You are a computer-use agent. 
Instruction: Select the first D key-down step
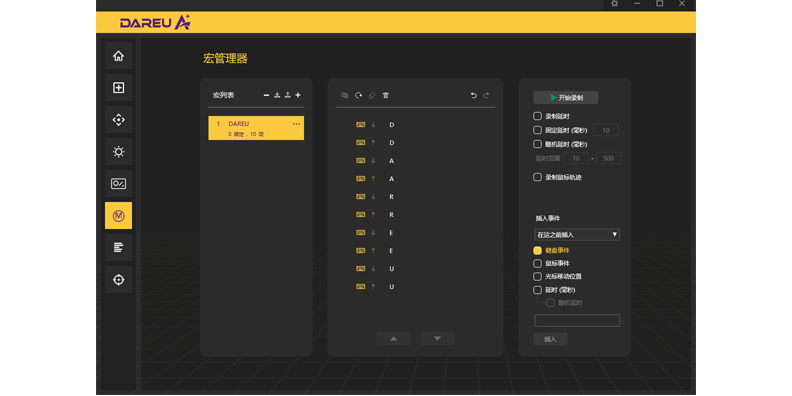415,125
